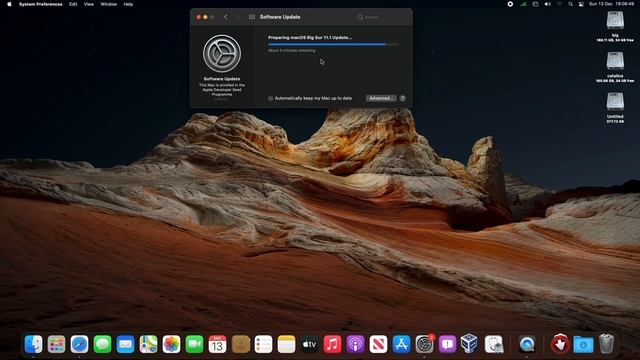Open Finder from the Dock
This screenshot has height=360, width=640.
33,344
